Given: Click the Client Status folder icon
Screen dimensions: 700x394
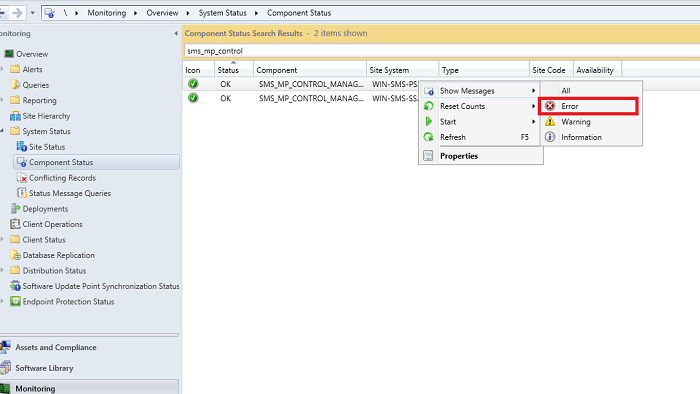Looking at the screenshot, I should (15, 240).
